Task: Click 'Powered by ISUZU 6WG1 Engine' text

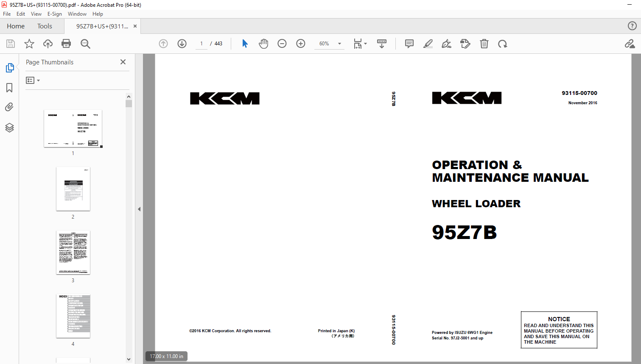Action: click(462, 333)
